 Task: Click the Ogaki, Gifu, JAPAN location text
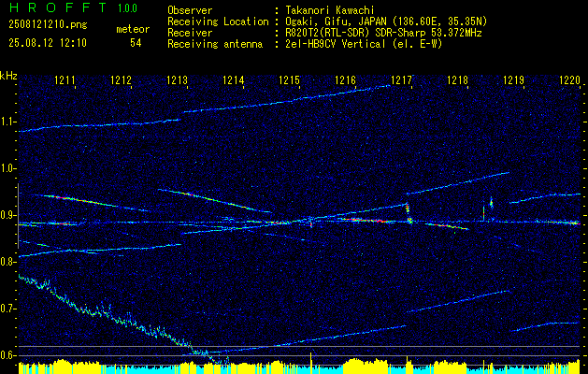coord(387,22)
